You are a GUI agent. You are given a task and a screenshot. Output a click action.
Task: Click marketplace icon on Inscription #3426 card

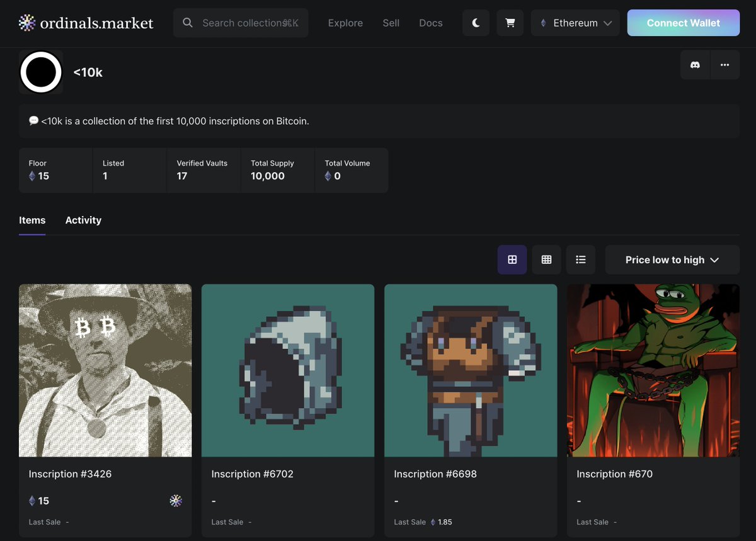tap(176, 501)
